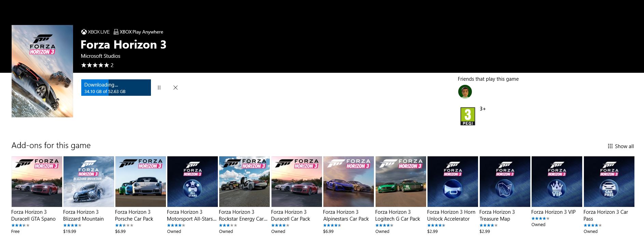Click the 'Forza Horizon 3 Treasure Map' title

click(497, 215)
